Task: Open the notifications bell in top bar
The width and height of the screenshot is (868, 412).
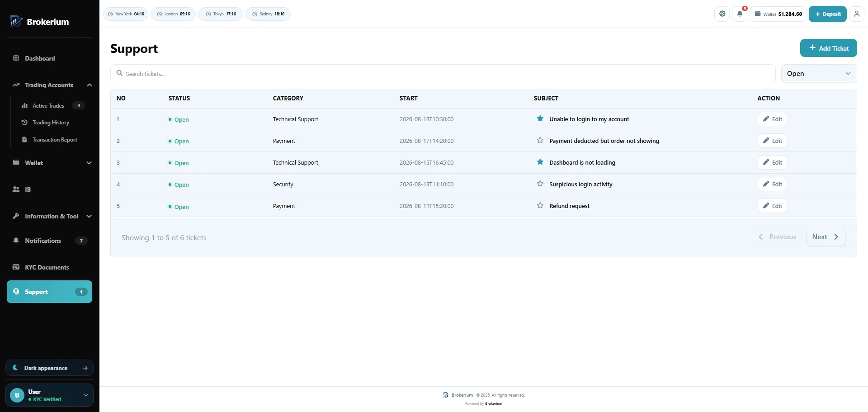Action: coord(740,14)
